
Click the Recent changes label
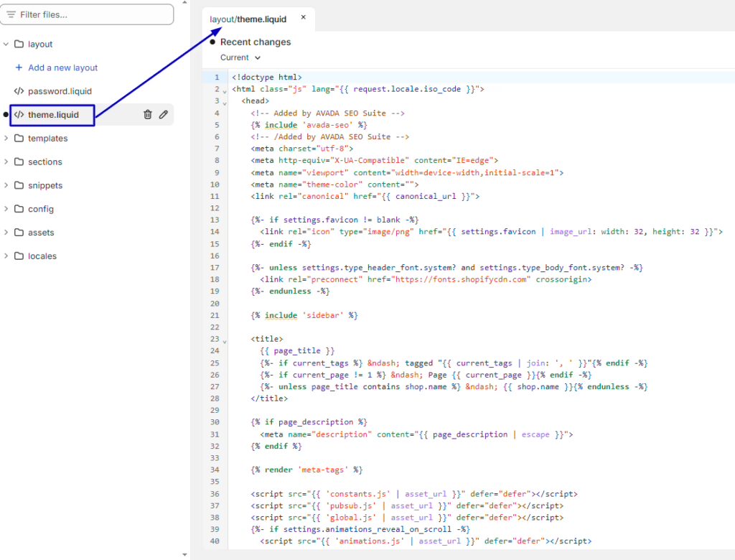coord(255,42)
